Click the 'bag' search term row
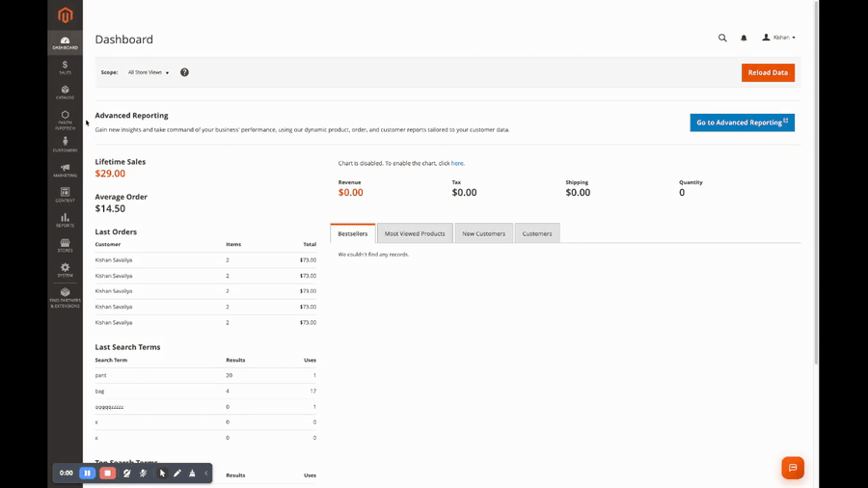The height and width of the screenshot is (488, 868). [205, 392]
